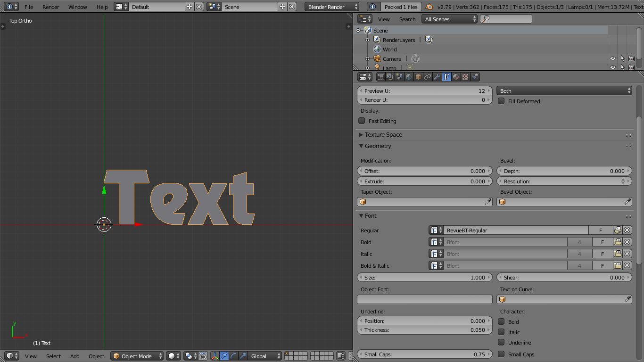This screenshot has height=362, width=644.
Task: Select the rotate manipulator arc icon
Action: pos(234,356)
